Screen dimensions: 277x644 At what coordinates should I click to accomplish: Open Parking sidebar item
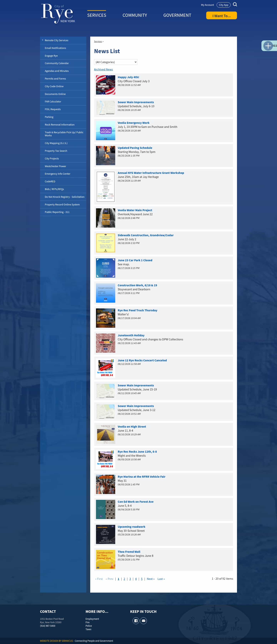pos(63,117)
